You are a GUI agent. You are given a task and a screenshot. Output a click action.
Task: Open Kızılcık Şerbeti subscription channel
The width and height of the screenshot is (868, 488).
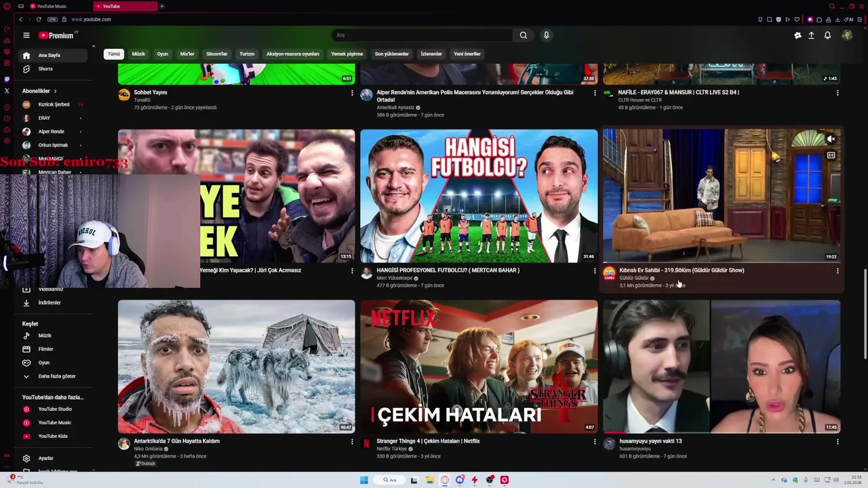[54, 104]
